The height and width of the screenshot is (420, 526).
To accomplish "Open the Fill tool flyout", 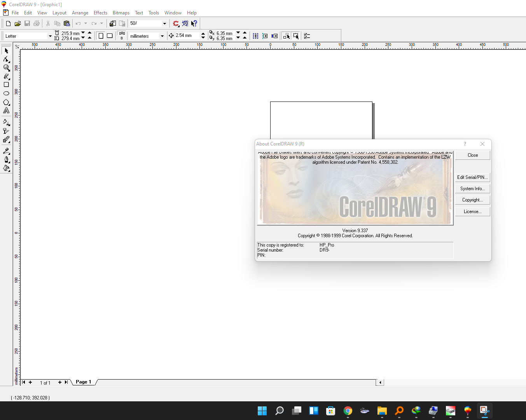I will tap(6, 168).
